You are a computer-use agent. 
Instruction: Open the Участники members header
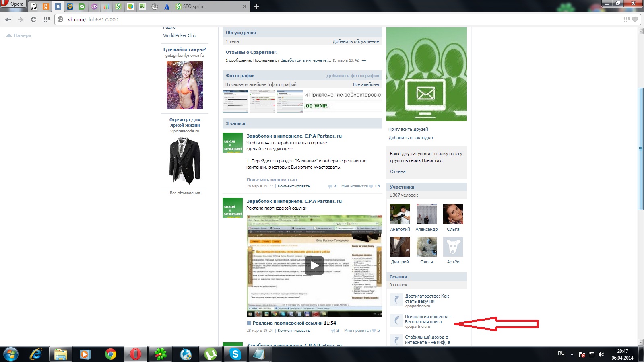click(427, 187)
